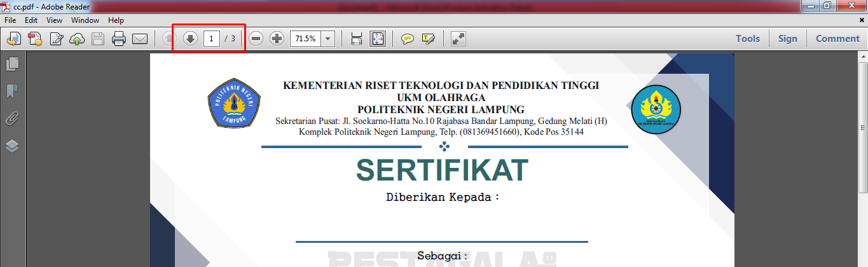Click 'POLITEKNIK NEGERI LAMPUNG' header line

441,109
